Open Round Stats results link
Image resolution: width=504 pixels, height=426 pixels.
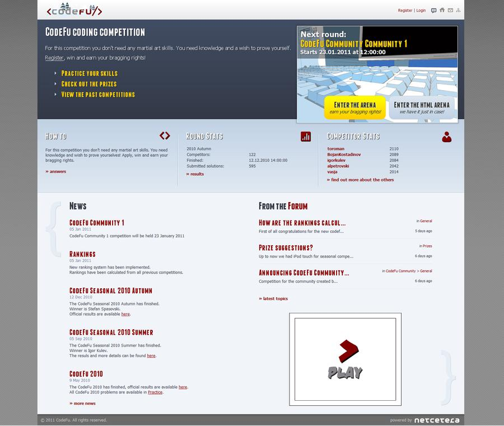point(195,174)
